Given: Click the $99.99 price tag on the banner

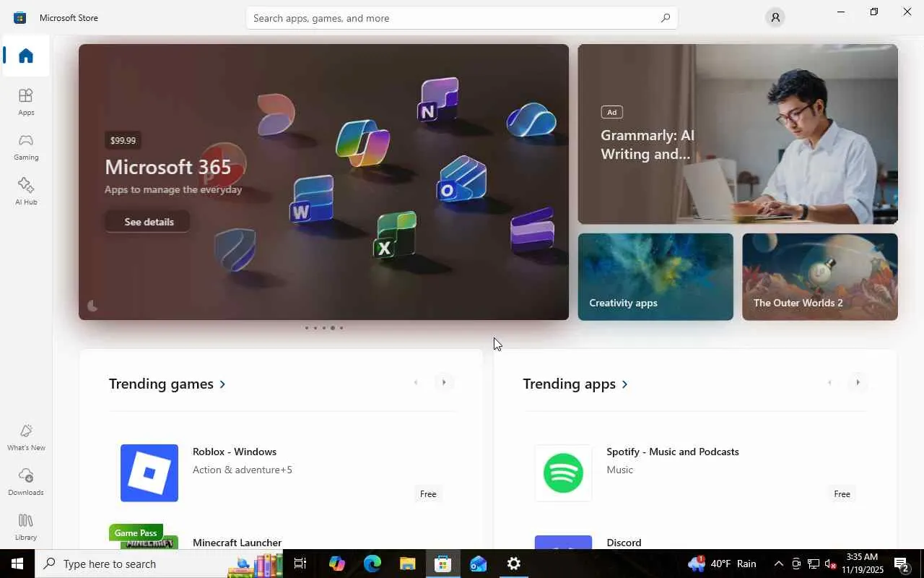Looking at the screenshot, I should point(123,140).
